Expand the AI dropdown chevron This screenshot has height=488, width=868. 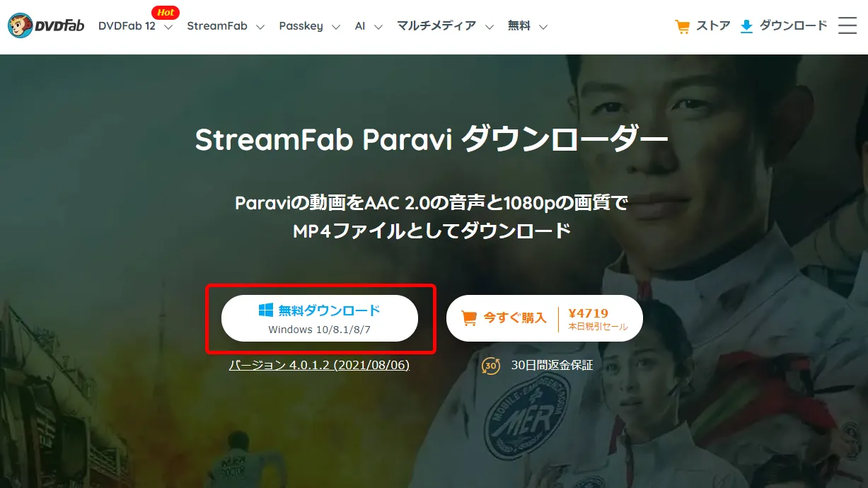click(x=378, y=27)
